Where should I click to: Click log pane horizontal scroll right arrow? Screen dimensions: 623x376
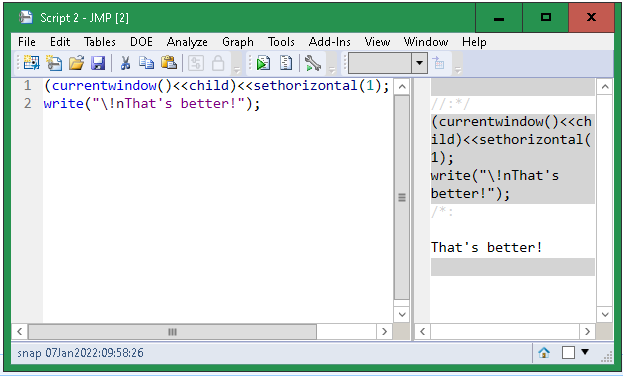587,331
